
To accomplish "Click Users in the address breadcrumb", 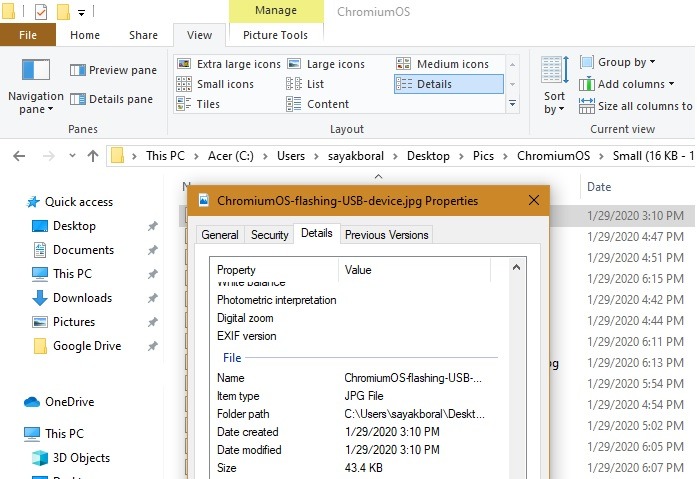I will (x=291, y=156).
